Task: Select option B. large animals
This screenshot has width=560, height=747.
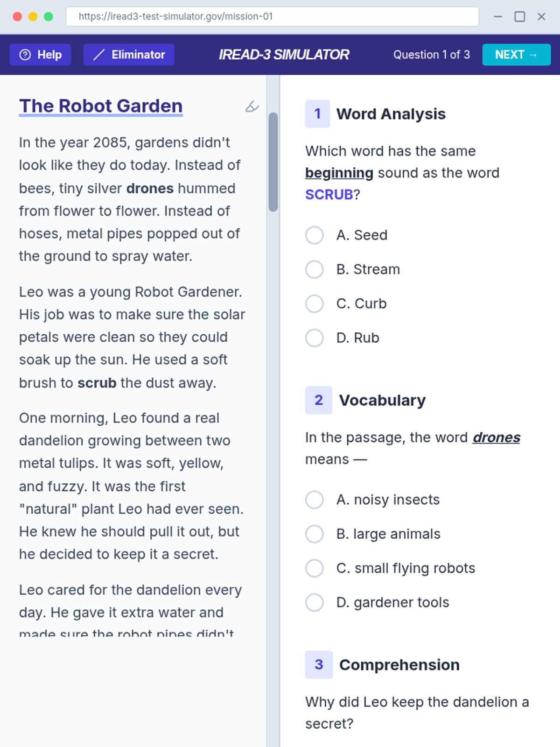Action: [315, 534]
